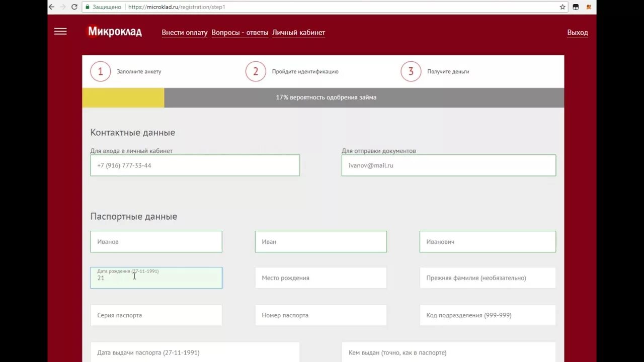Viewport: 644px width, 362px height.
Task: Click the dark browser extension icon next to the star
Action: (576, 7)
